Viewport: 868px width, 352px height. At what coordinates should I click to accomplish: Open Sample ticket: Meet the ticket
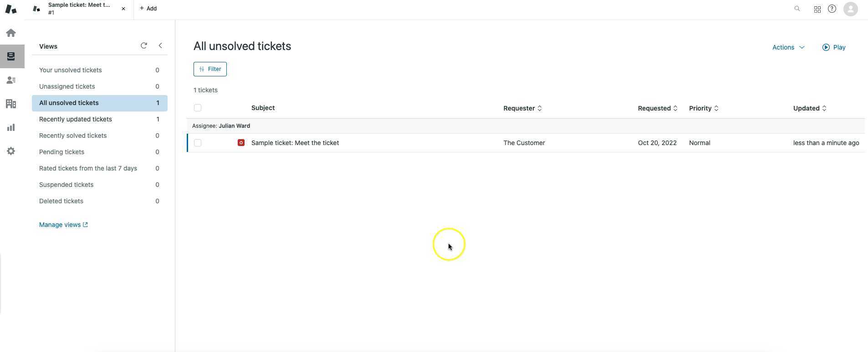click(x=295, y=143)
